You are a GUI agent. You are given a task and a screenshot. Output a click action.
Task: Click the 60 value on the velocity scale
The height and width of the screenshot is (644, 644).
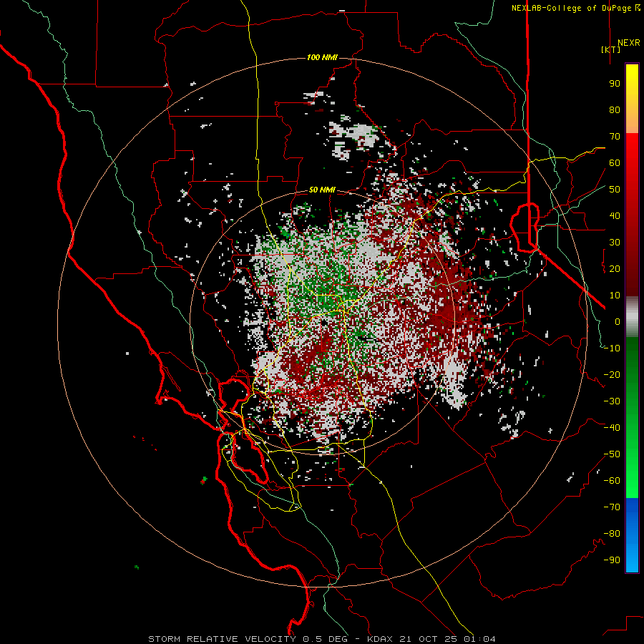(615, 162)
